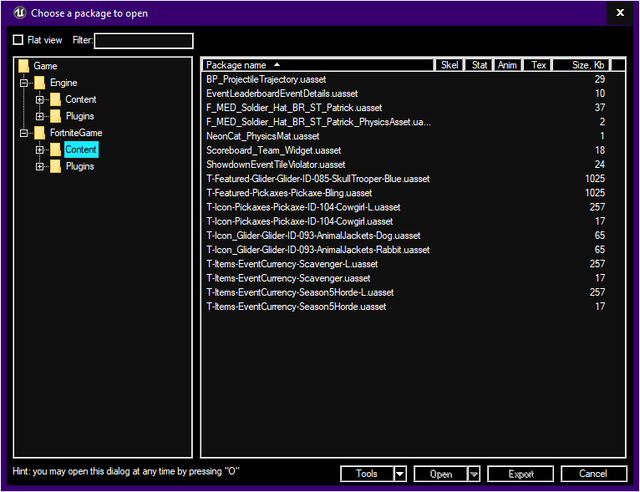Screen dimensions: 640x492
Task: Click the FortniteGame folder icon
Action: 40,133
